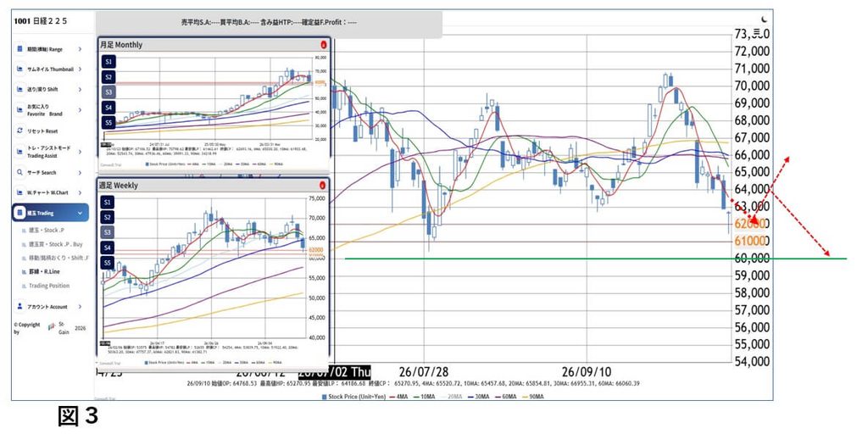Viewport: 868px width, 434px height.
Task: Expand the Thumbnail submenu chevron
Action: coord(80,70)
